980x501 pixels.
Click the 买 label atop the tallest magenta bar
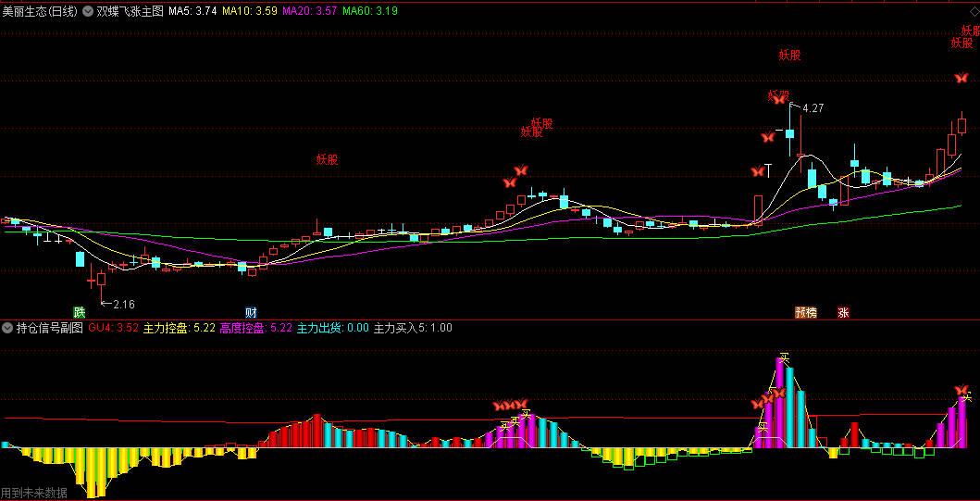pos(785,358)
